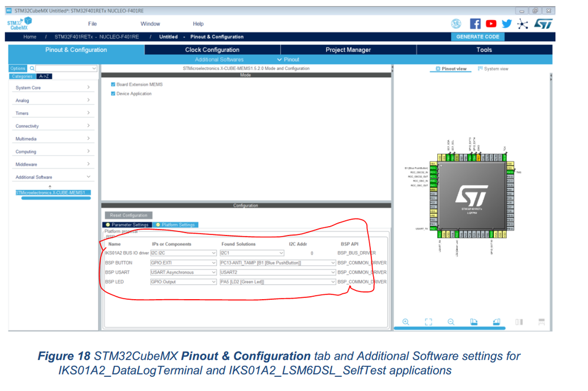Click the side-by-side split view icon
Image resolution: width=588 pixels, height=391 pixels.
point(519,322)
